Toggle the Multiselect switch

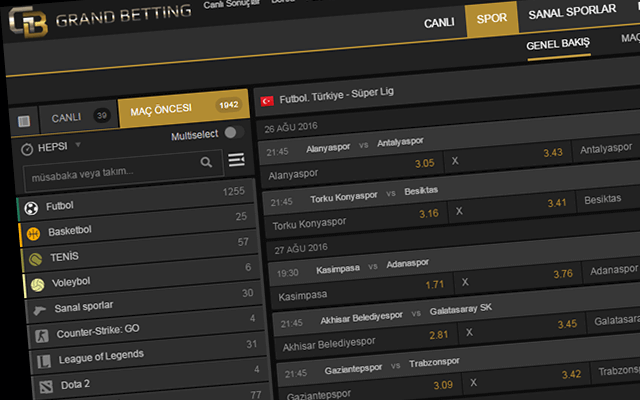[234, 132]
